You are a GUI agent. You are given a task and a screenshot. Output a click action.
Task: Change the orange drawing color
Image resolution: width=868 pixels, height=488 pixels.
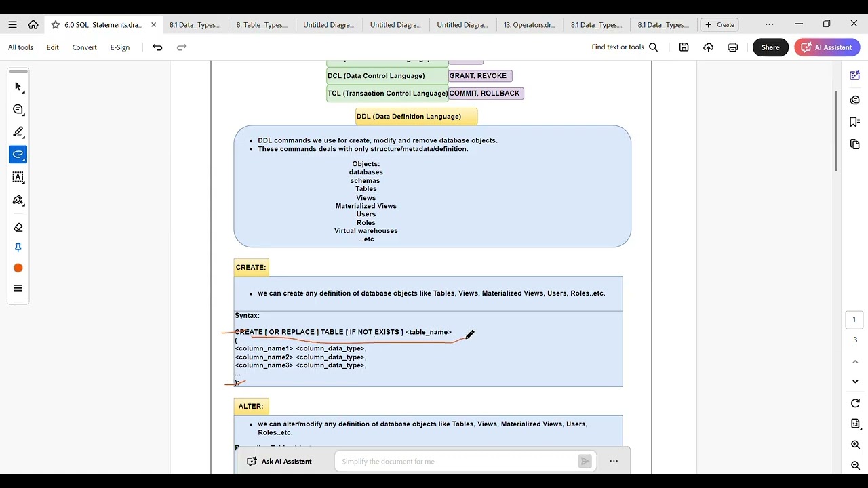click(18, 268)
